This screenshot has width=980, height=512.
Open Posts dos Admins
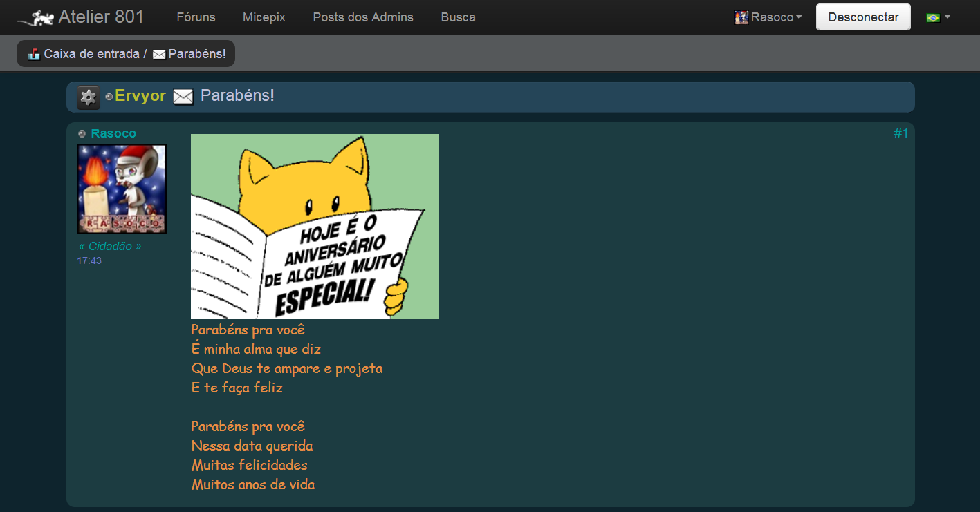(363, 17)
